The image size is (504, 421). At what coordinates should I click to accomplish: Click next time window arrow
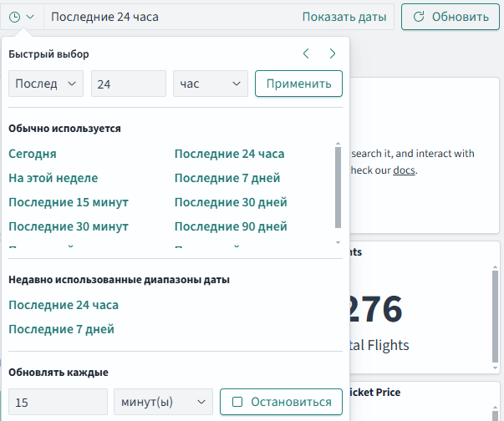(x=332, y=53)
